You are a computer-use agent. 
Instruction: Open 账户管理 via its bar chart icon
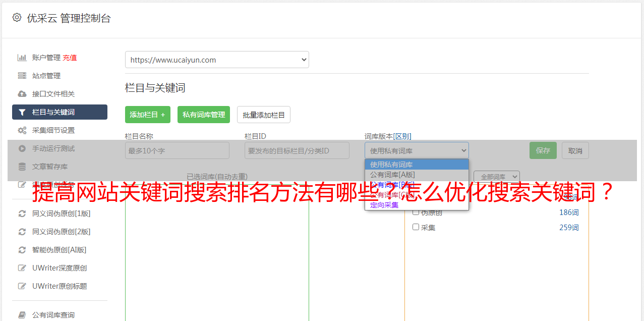22,58
